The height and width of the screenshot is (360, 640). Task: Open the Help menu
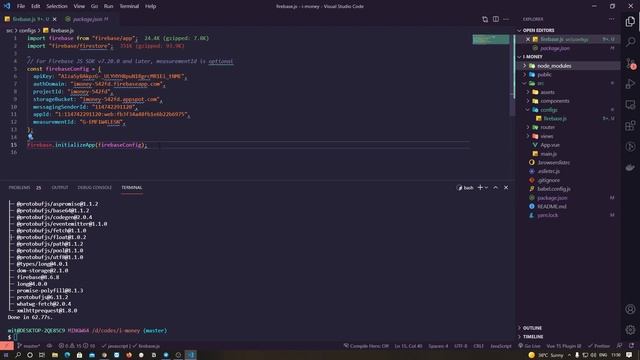pyautogui.click(x=151, y=6)
